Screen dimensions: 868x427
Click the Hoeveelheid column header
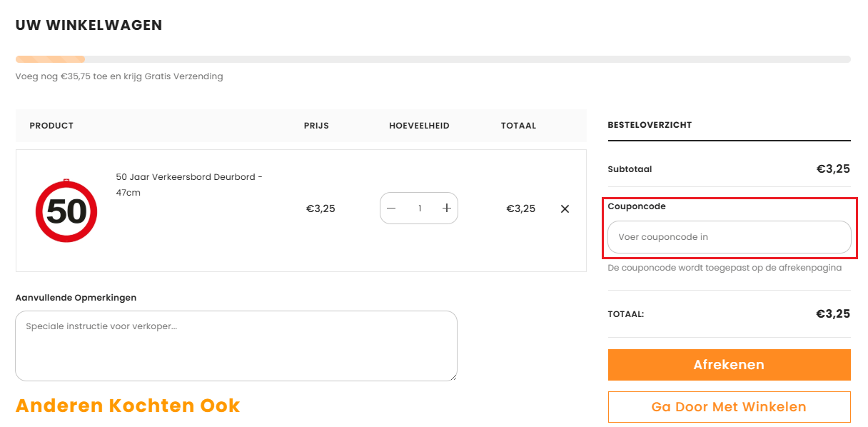pos(419,126)
